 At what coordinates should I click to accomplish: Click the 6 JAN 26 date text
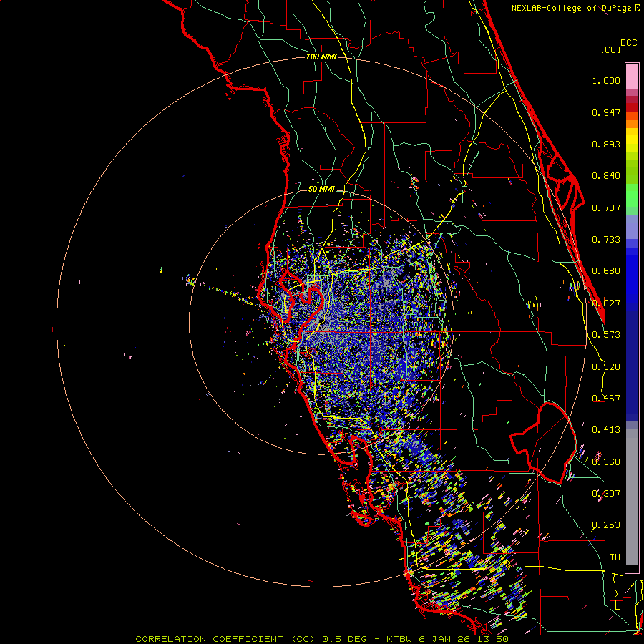click(x=446, y=639)
